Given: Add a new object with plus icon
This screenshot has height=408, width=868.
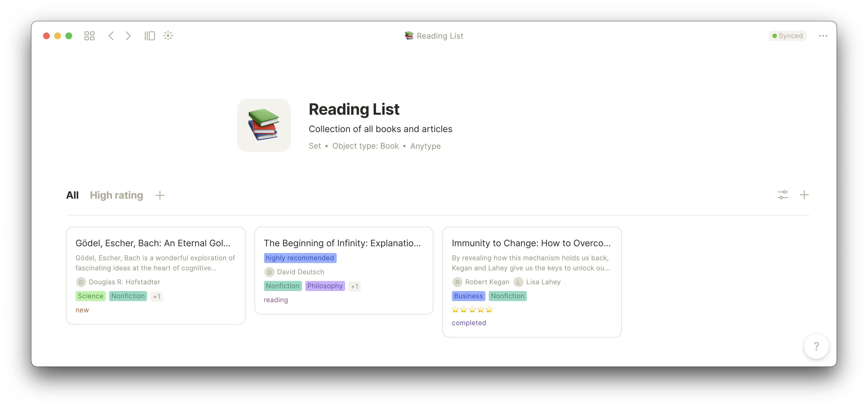Looking at the screenshot, I should click(x=804, y=195).
